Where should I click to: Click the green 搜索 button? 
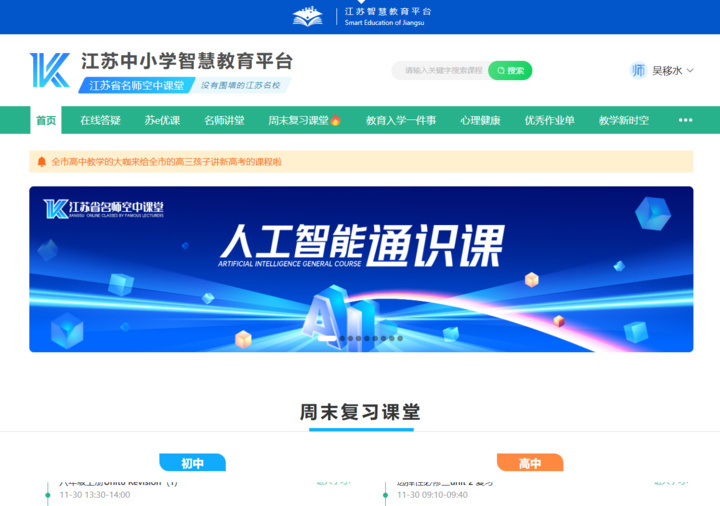point(510,70)
